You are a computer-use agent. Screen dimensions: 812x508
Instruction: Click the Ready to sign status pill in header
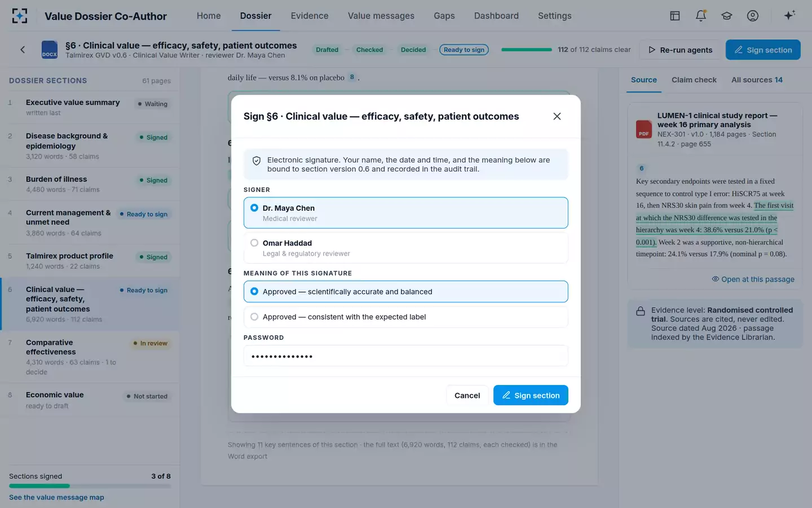click(464, 50)
